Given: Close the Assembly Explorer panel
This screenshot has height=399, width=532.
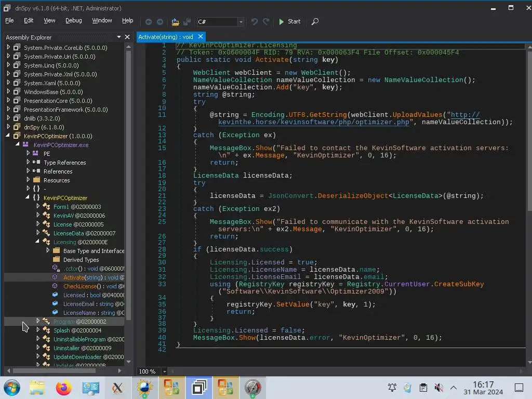Looking at the screenshot, I should 127,37.
